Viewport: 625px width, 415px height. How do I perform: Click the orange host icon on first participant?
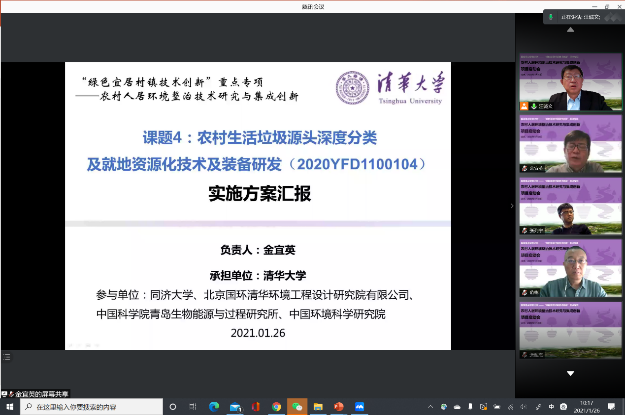(x=522, y=104)
